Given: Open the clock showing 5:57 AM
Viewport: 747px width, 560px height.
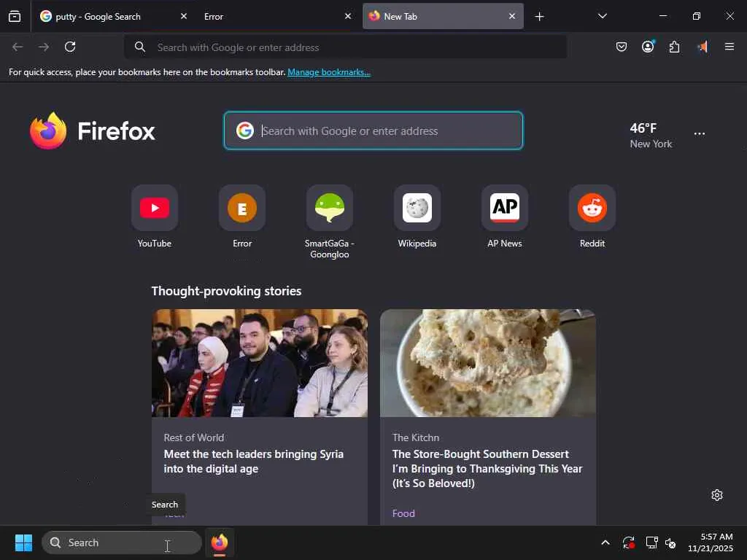Looking at the screenshot, I should point(711,542).
